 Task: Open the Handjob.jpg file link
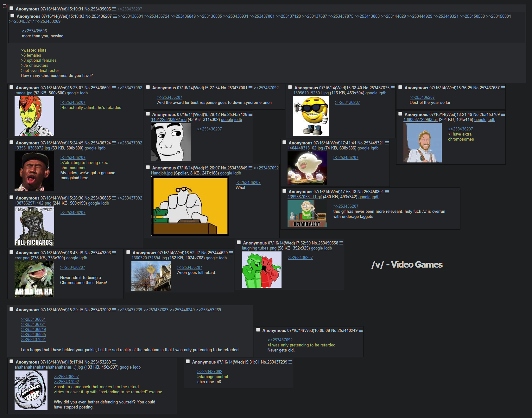(x=162, y=173)
